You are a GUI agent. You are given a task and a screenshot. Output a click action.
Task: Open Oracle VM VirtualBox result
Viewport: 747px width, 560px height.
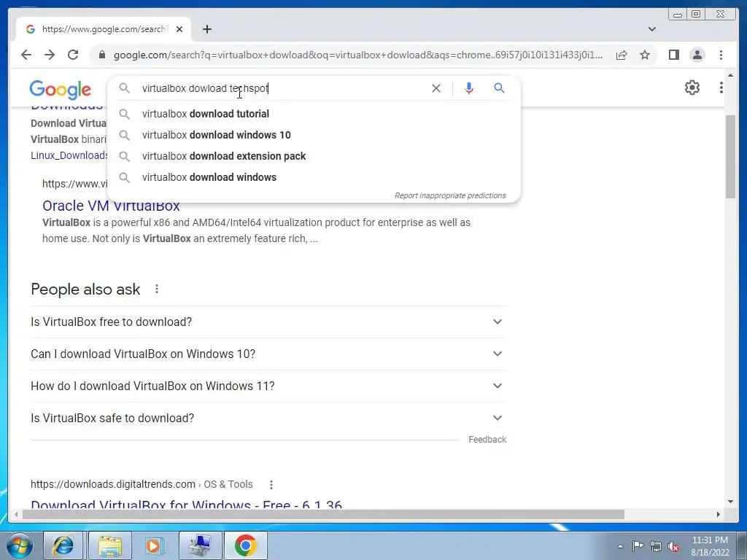click(111, 206)
